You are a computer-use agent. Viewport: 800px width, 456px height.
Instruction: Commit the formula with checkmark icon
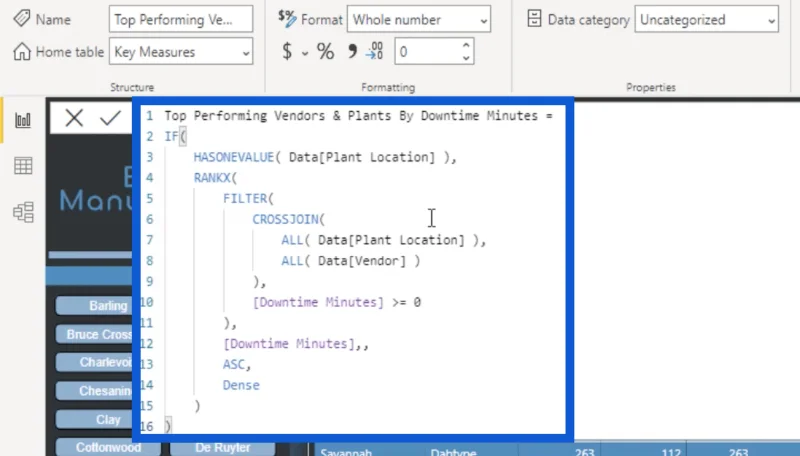pos(110,118)
